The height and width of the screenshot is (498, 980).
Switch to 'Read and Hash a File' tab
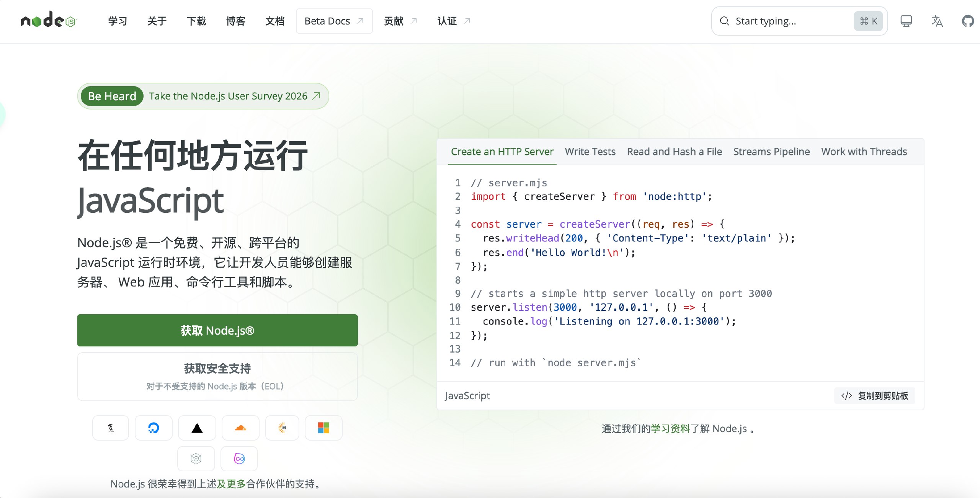pos(675,152)
